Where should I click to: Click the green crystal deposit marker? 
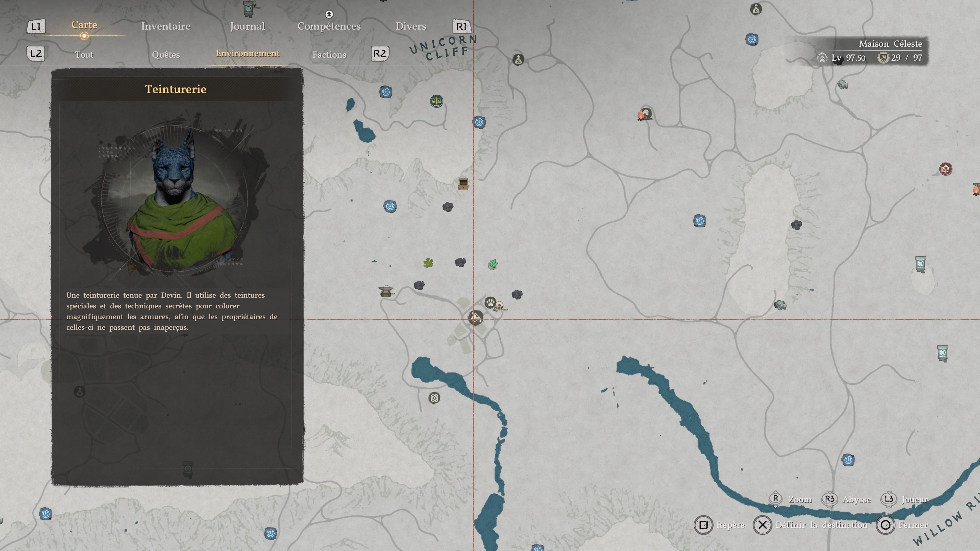(x=493, y=264)
